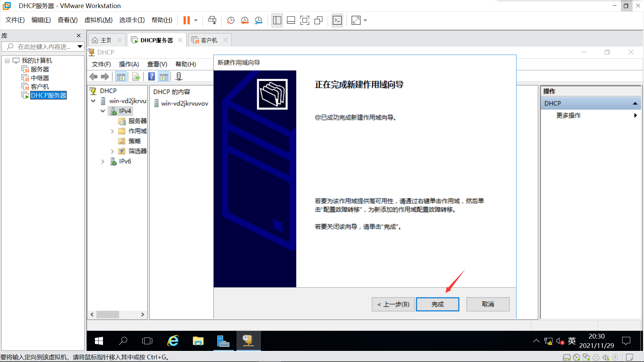Viewport: 644px width, 362px height.
Task: Click the send Ctrl+Alt+Del icon
Action: pyautogui.click(x=212, y=20)
